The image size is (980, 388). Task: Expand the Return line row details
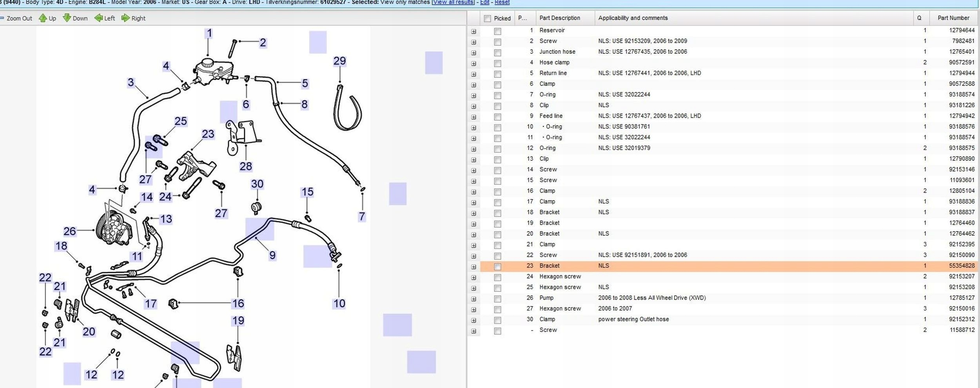point(474,74)
